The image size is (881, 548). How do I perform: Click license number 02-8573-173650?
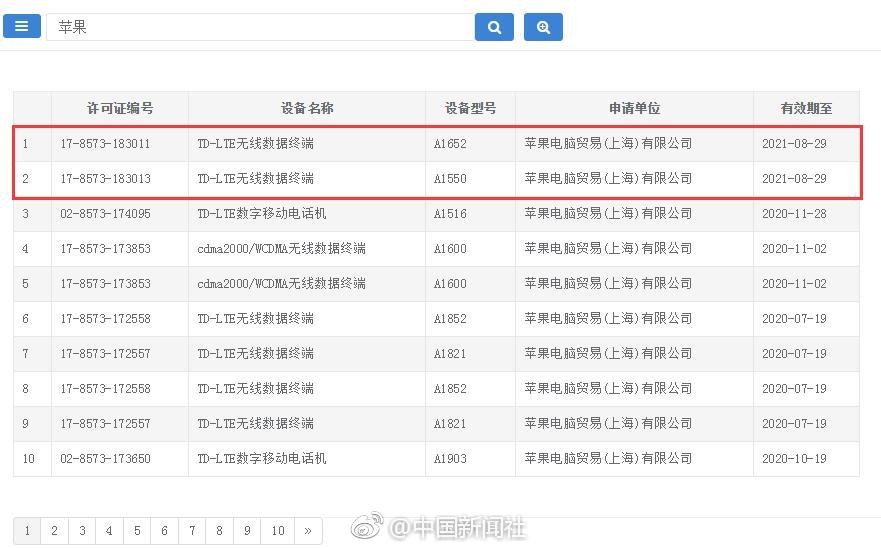click(105, 459)
